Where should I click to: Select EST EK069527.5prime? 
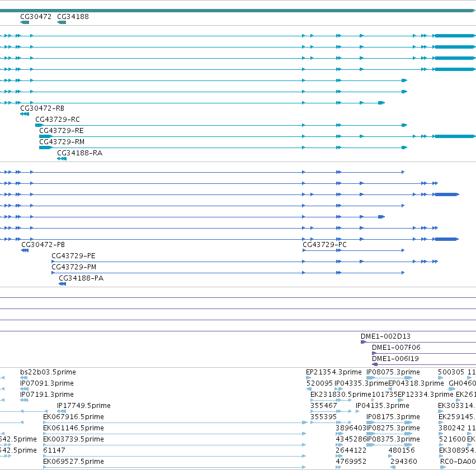73,462
